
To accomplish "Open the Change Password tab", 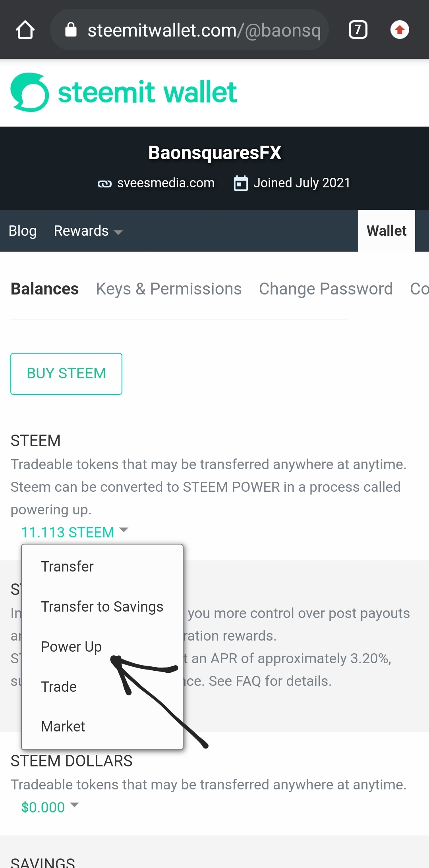I will coord(326,289).
